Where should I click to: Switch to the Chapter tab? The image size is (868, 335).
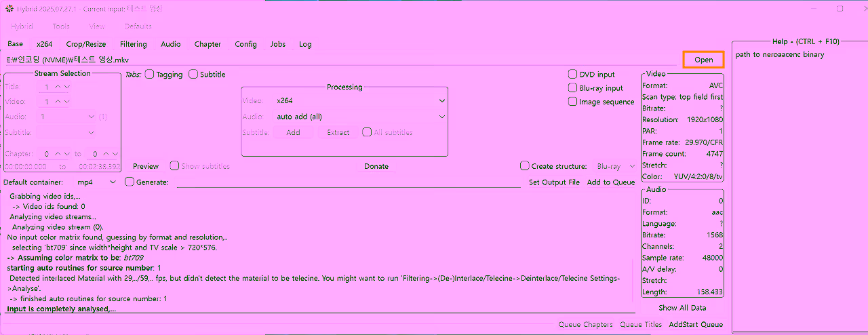(x=208, y=44)
